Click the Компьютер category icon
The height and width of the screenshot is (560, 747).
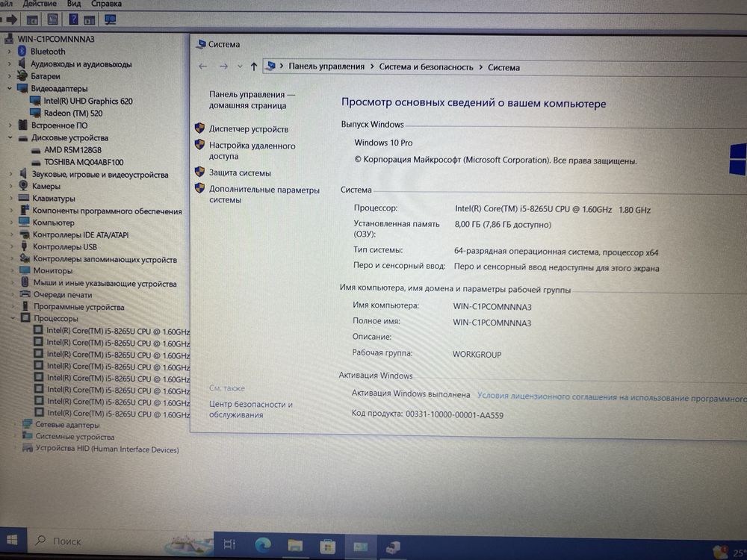click(25, 222)
